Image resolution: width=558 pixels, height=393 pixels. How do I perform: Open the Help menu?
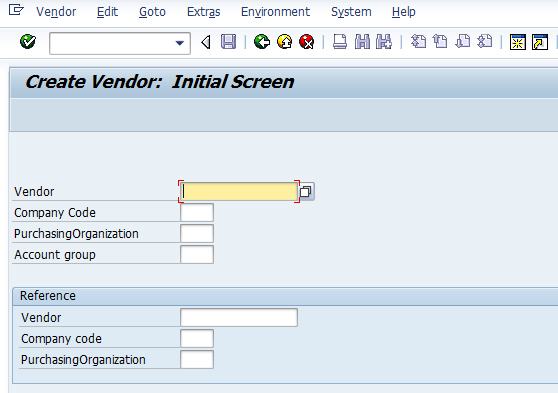404,12
